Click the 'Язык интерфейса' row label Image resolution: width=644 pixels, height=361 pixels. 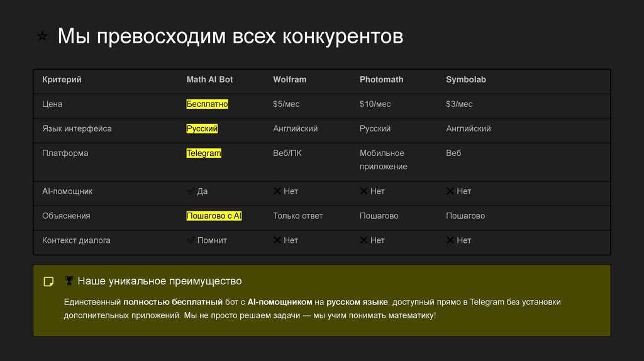click(x=77, y=128)
